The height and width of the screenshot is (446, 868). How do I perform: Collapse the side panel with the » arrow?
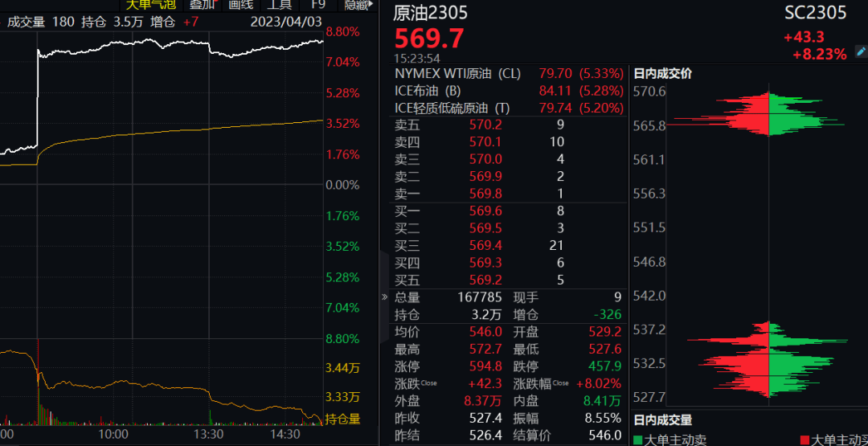(384, 297)
